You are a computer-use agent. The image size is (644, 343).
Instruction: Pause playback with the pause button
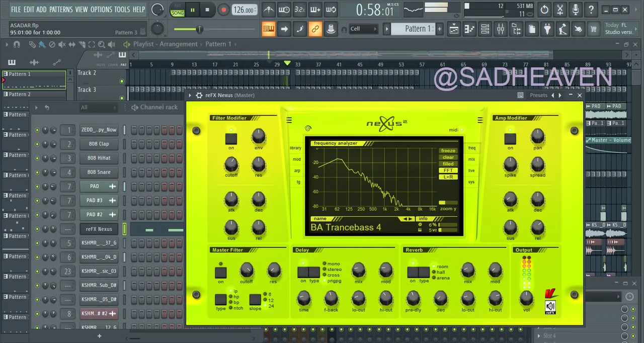193,9
